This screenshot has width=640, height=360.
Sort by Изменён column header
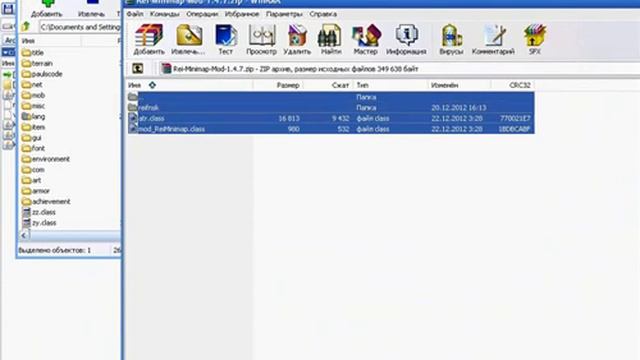click(x=460, y=85)
